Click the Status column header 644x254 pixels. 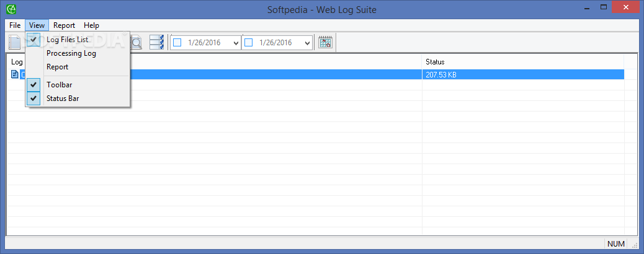[523, 62]
